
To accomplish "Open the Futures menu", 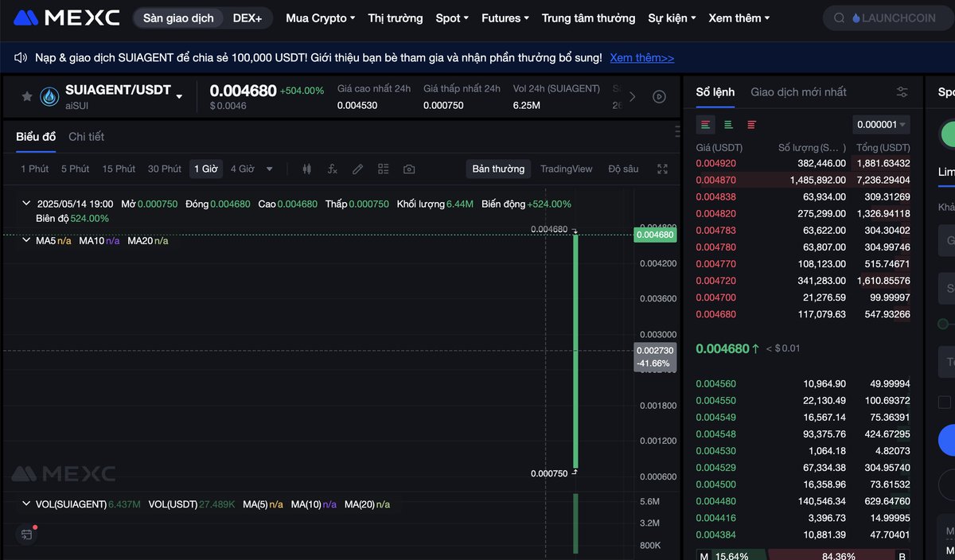I will coord(505,17).
